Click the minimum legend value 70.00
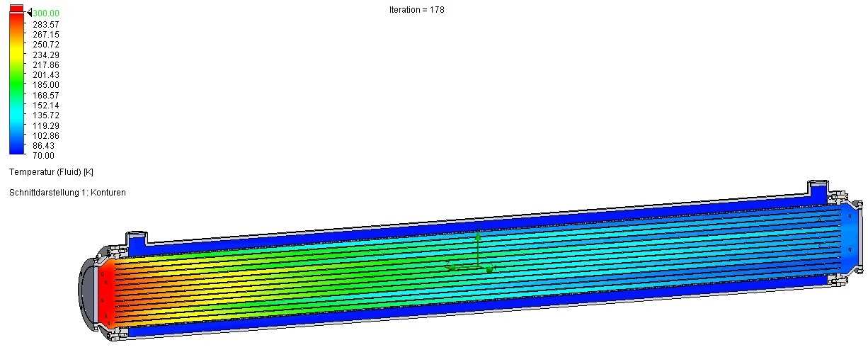 (43, 155)
